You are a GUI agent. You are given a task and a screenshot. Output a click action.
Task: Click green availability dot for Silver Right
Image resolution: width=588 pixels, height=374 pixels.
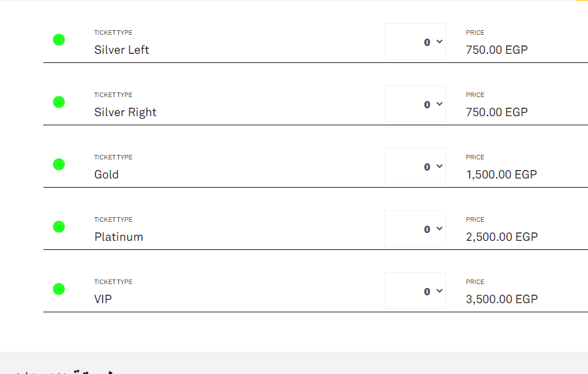(x=58, y=102)
